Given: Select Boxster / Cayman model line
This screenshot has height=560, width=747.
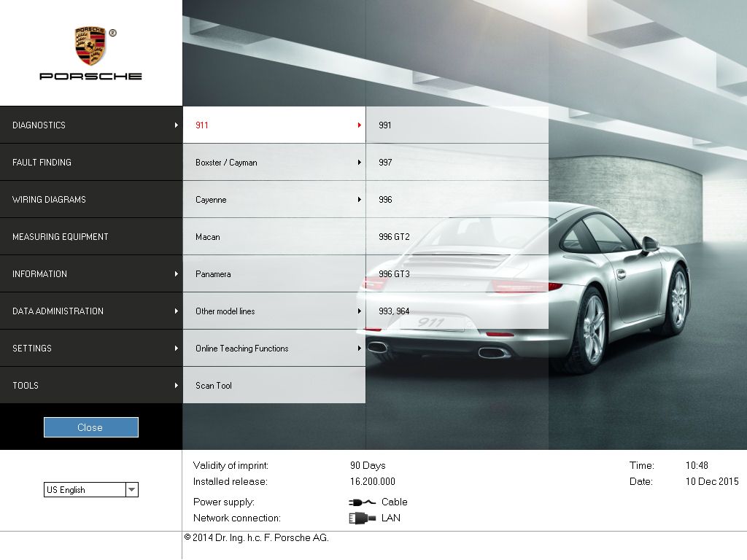Looking at the screenshot, I should click(x=274, y=162).
